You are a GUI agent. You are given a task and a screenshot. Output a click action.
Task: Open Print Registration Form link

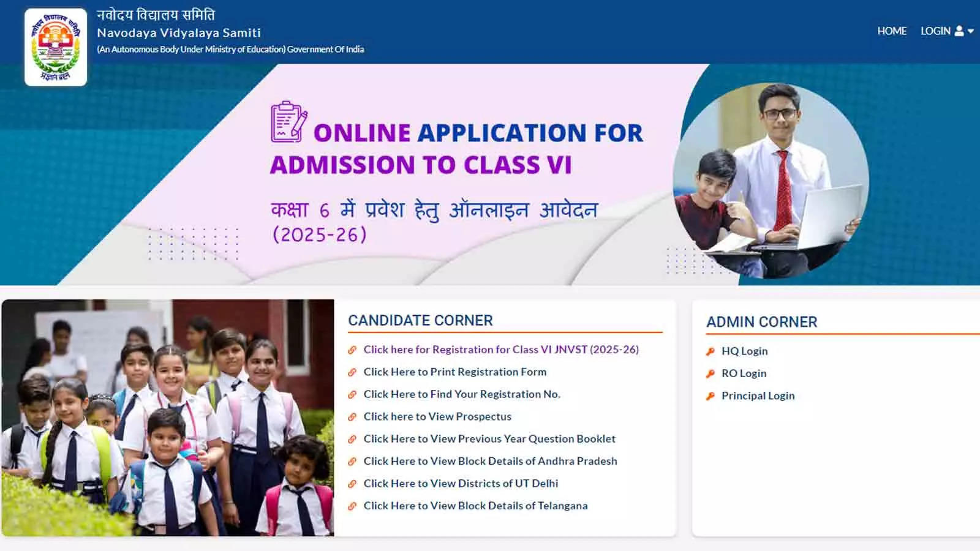pos(454,372)
